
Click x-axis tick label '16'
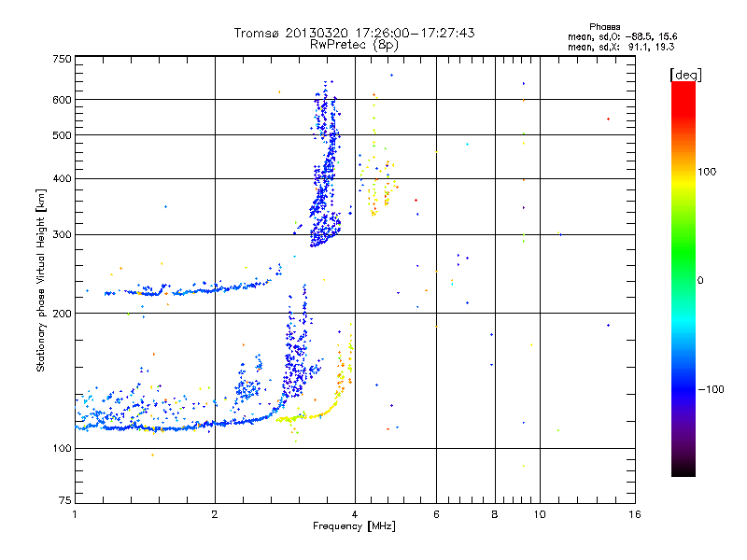[x=635, y=514]
